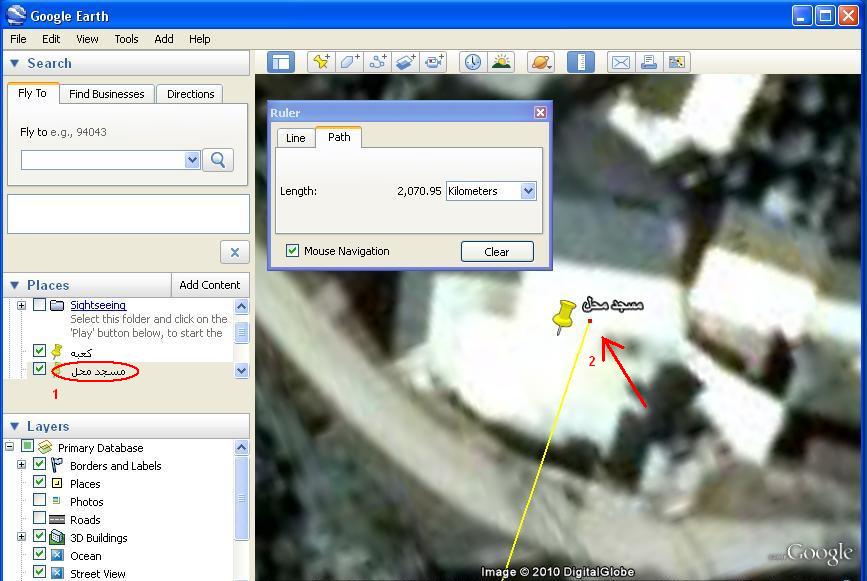867x581 pixels.
Task: Click the Add Content button
Action: tap(210, 285)
